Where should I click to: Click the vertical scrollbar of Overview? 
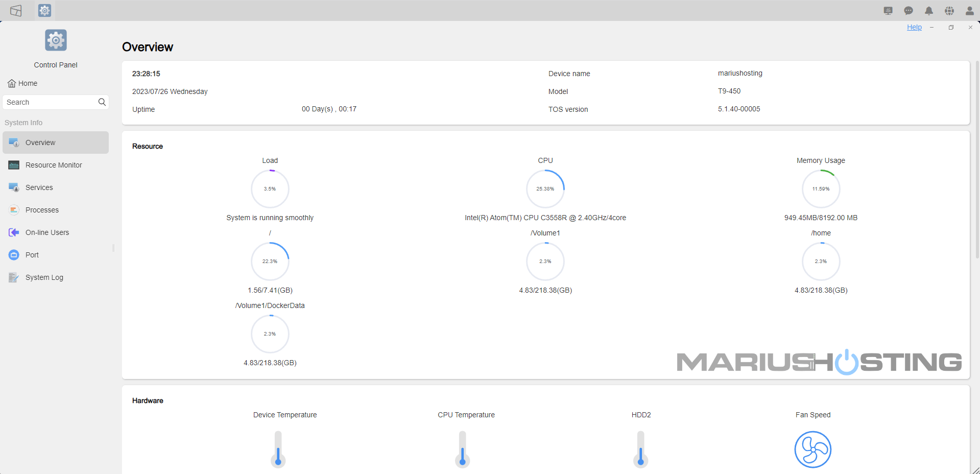click(x=977, y=158)
